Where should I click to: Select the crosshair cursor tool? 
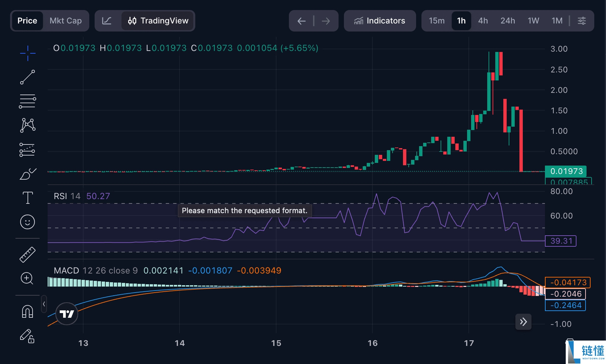click(28, 53)
